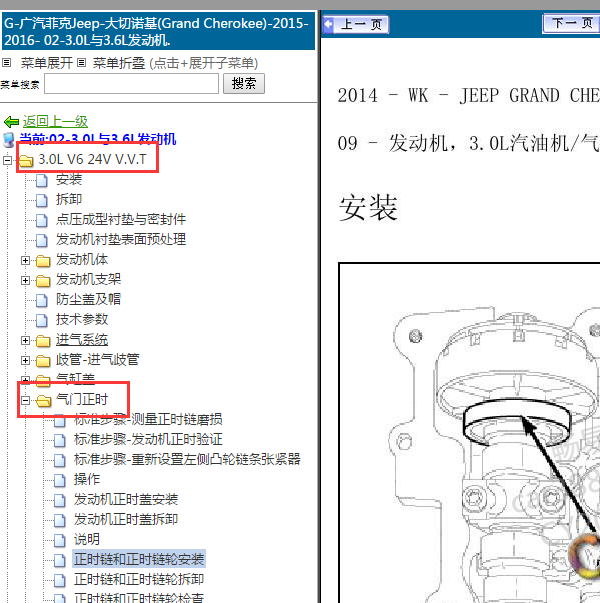This screenshot has width=600, height=603.
Task: Click the page icon beside 正时链和正时链轮拆卸
Action: [60, 580]
